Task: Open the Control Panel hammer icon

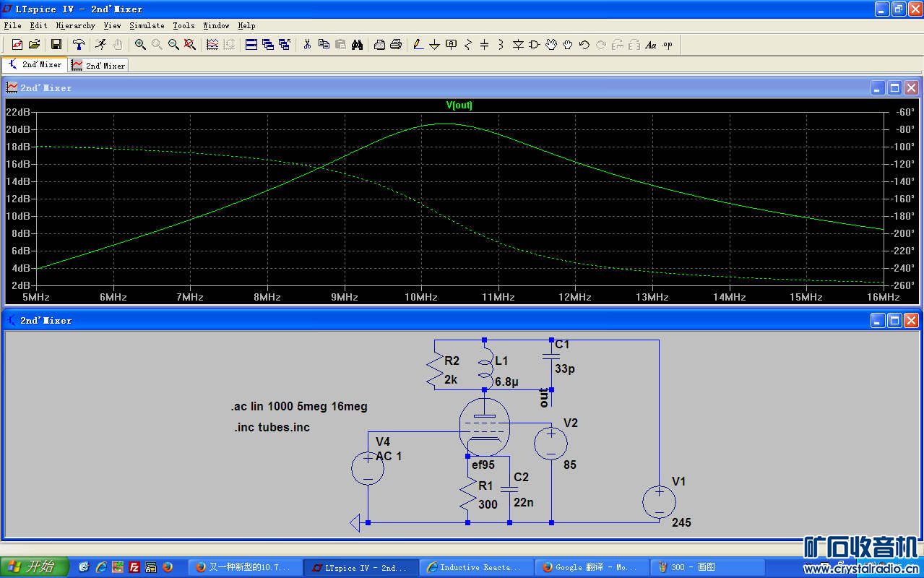Action: point(78,45)
